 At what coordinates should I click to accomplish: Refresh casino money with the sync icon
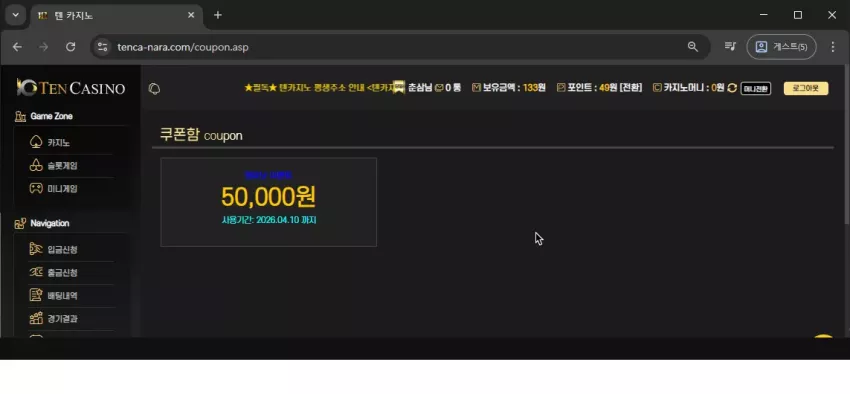pyautogui.click(x=732, y=88)
